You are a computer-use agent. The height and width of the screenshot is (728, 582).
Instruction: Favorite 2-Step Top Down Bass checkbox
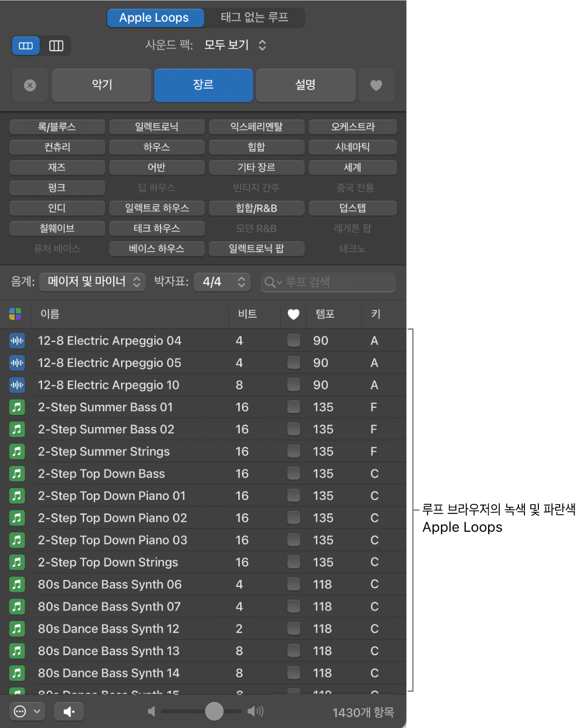294,473
